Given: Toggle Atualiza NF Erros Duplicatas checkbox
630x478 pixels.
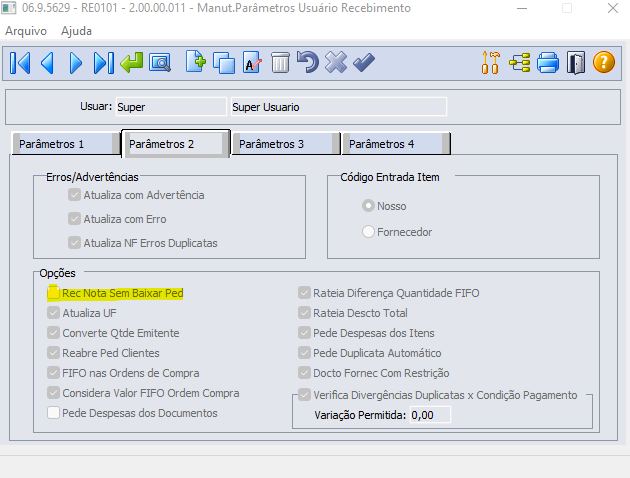Looking at the screenshot, I should (x=74, y=243).
